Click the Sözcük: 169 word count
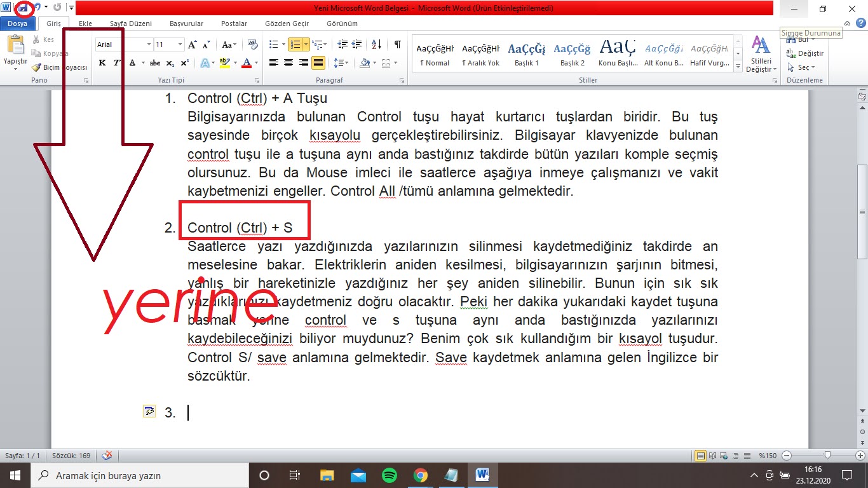Screen dimensions: 868x488 point(71,456)
